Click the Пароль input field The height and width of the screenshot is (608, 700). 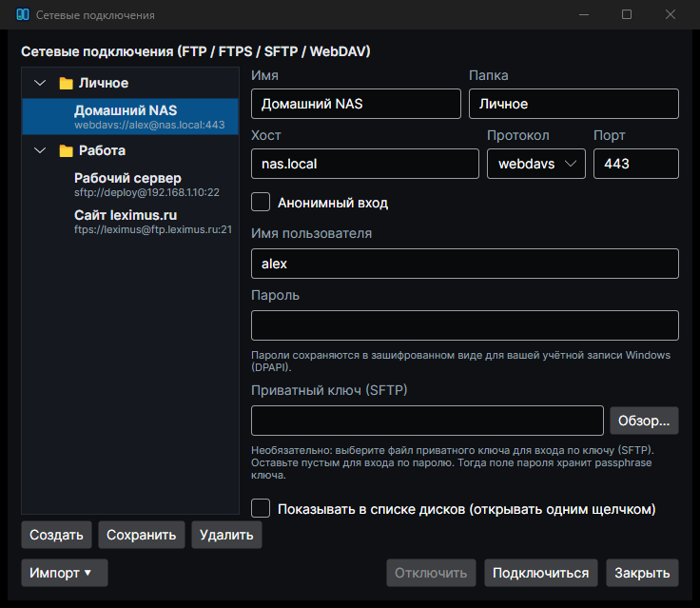pos(465,325)
